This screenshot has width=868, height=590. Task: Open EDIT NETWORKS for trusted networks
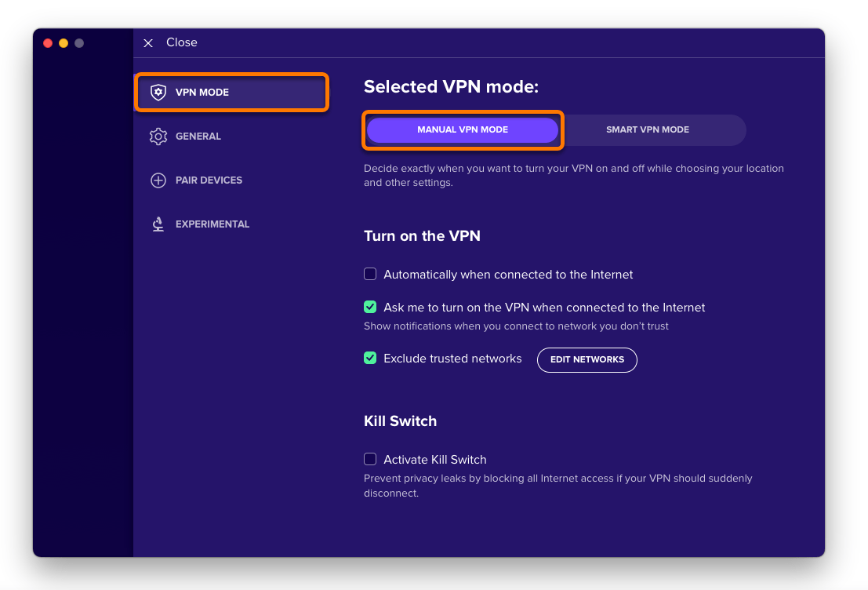[x=587, y=359]
